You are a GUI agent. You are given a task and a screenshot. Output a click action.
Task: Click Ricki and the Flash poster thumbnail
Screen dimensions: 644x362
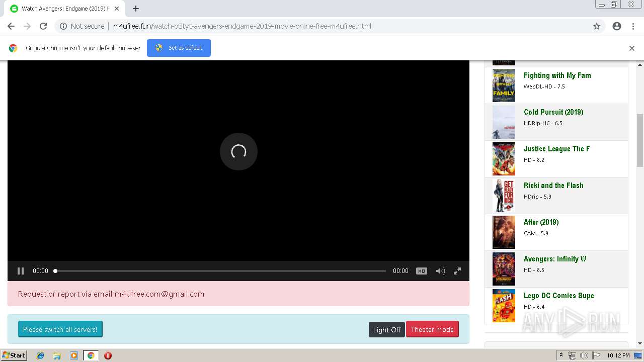pyautogui.click(x=504, y=196)
